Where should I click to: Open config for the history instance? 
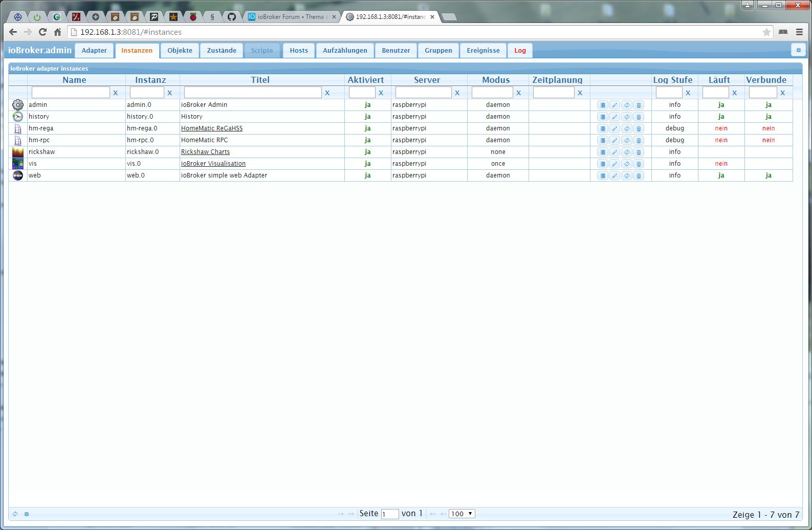pyautogui.click(x=602, y=117)
